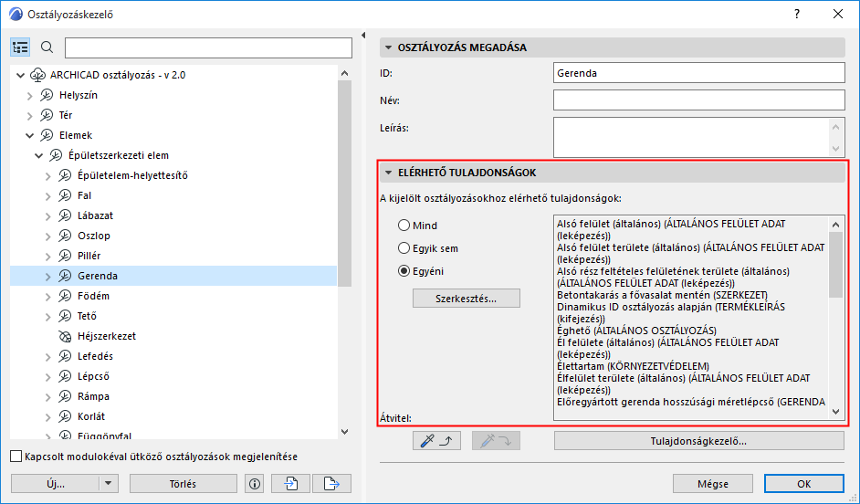860x504 pixels.
Task: Click the properties list scroll down arrow
Action: click(836, 412)
